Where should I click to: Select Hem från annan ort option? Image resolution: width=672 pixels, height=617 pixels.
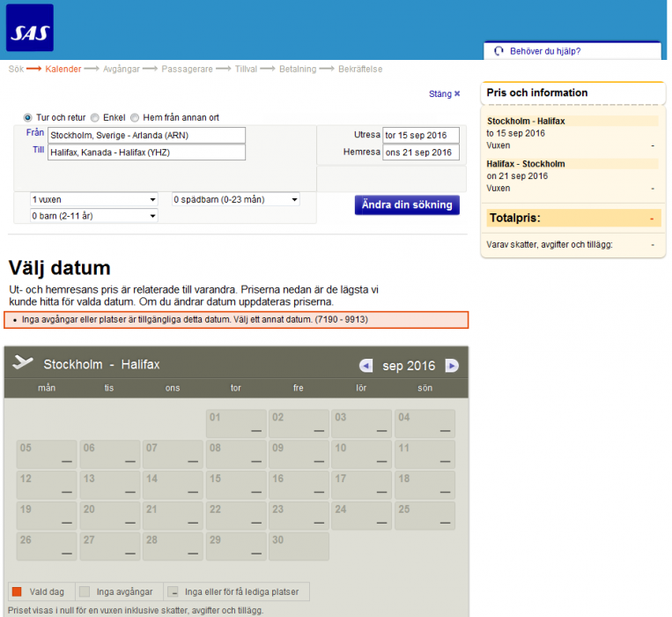[135, 117]
